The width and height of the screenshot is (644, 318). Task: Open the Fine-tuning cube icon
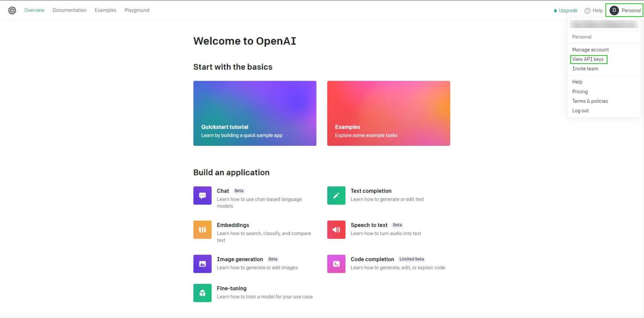(202, 293)
